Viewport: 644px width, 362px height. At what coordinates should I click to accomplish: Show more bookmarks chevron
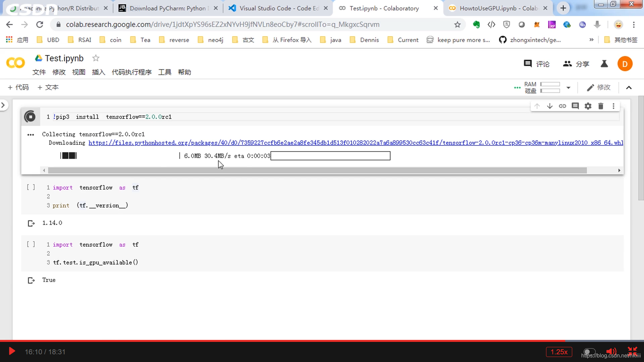(591, 40)
